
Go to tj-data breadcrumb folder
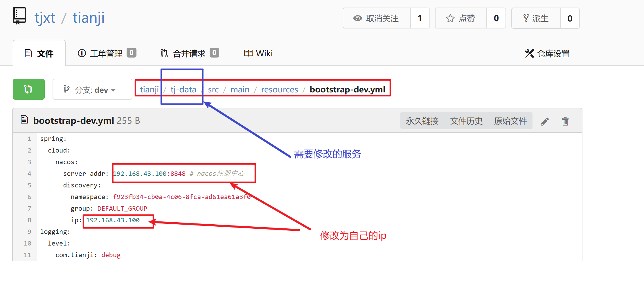coord(183,89)
